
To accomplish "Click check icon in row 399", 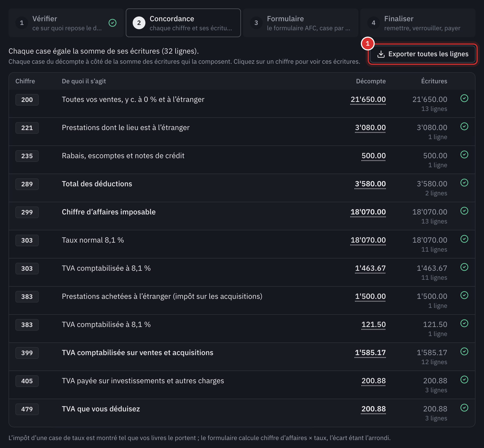I will (x=464, y=351).
